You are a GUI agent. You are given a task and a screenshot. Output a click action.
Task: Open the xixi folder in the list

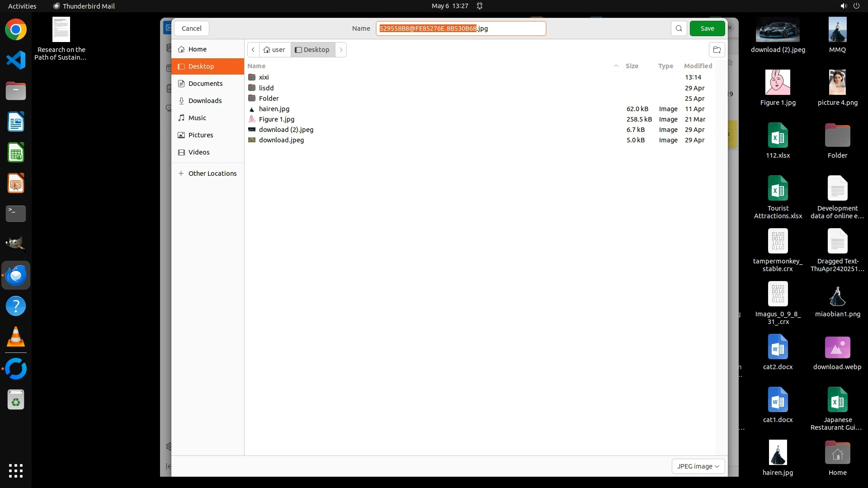coord(264,77)
